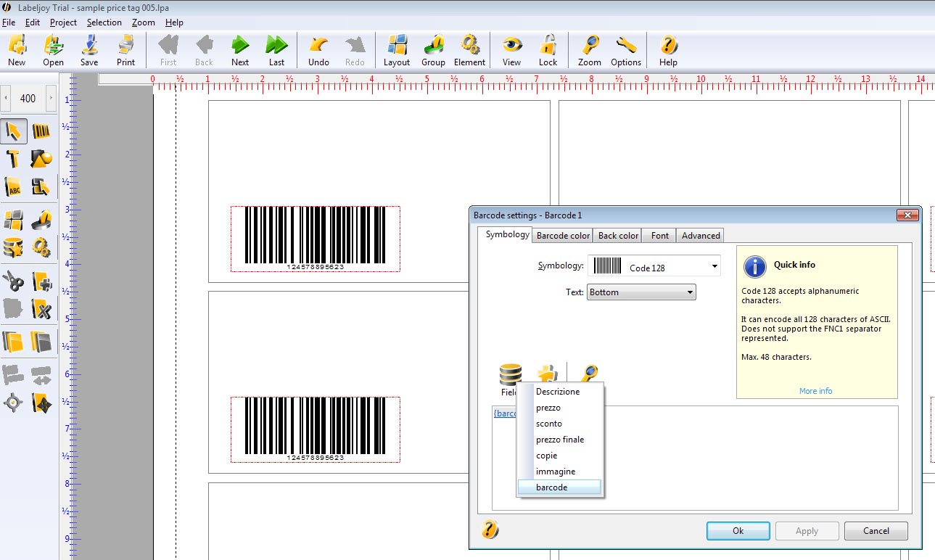Open a file with the Open button

coord(53,51)
